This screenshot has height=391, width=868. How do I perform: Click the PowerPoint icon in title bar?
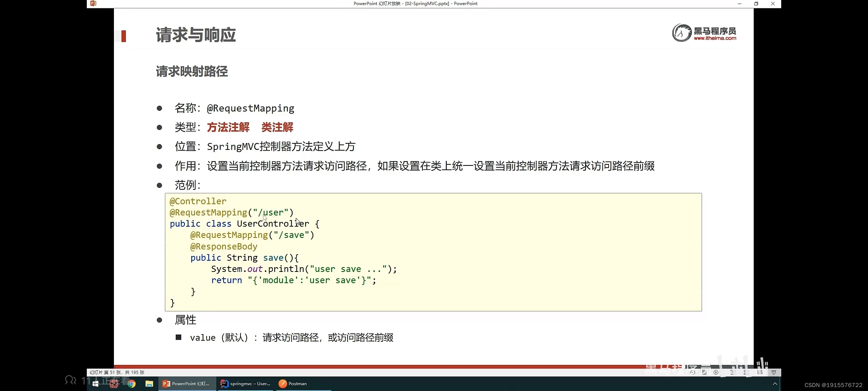93,4
